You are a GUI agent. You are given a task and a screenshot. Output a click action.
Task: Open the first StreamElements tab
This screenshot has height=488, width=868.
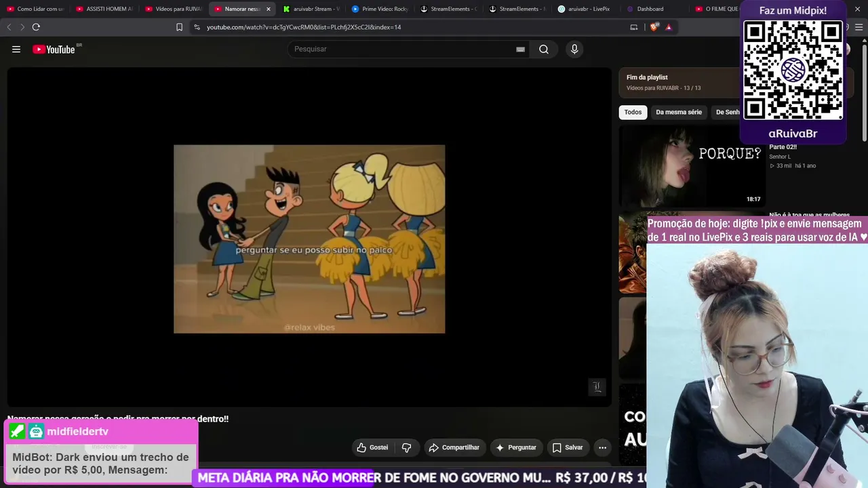[x=449, y=9]
